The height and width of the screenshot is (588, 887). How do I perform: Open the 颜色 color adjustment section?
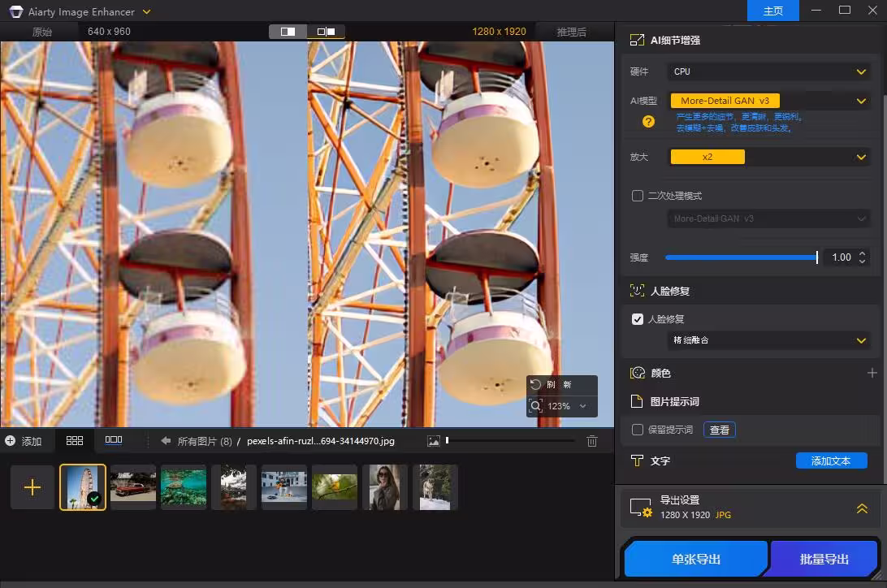pos(638,373)
